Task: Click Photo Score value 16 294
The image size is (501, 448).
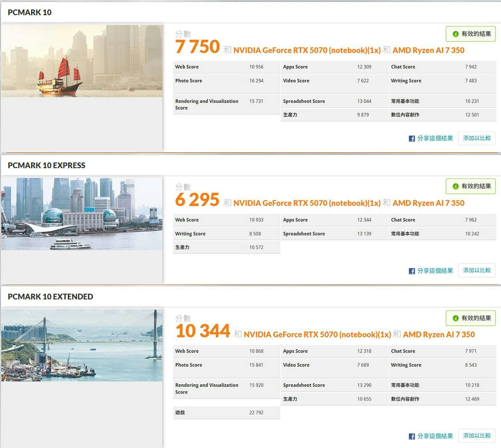Action: pyautogui.click(x=256, y=81)
